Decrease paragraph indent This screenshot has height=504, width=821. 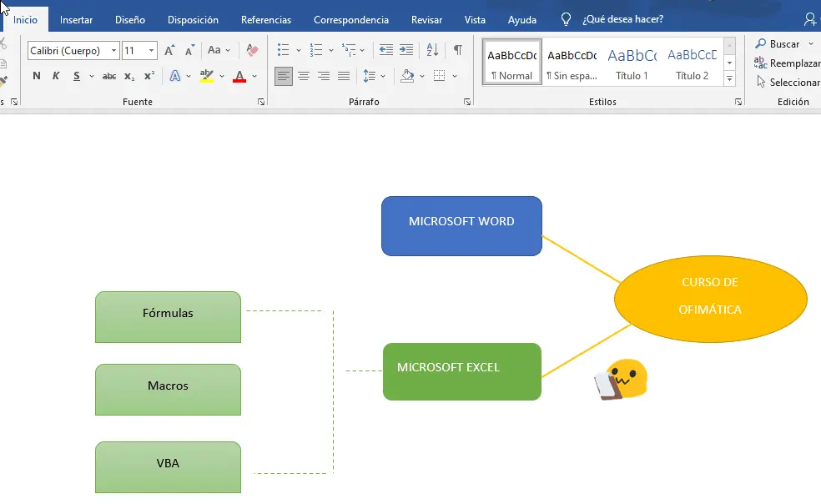point(386,50)
